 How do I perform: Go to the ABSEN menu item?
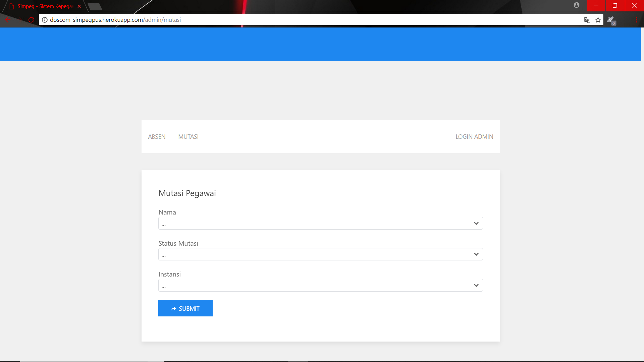point(157,137)
